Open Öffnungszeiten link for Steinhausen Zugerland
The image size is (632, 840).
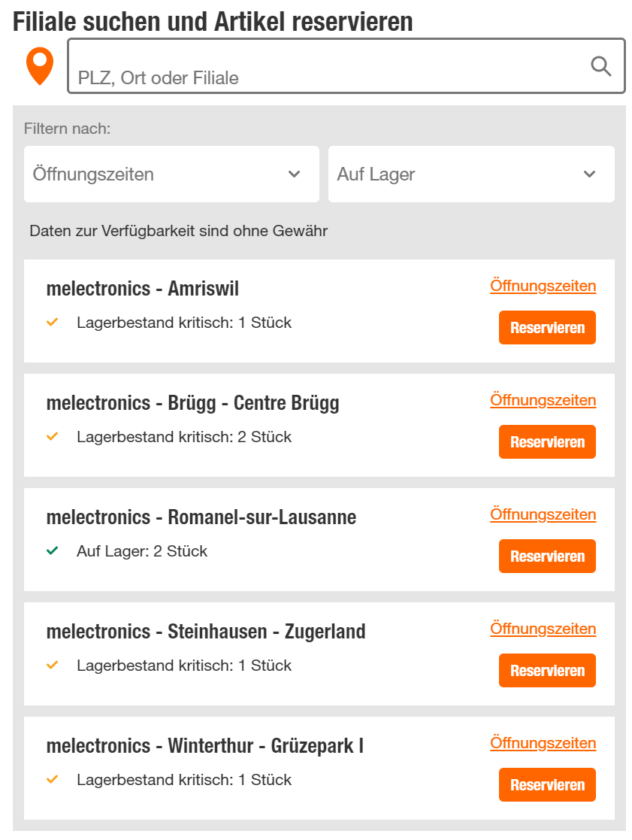[x=543, y=629]
